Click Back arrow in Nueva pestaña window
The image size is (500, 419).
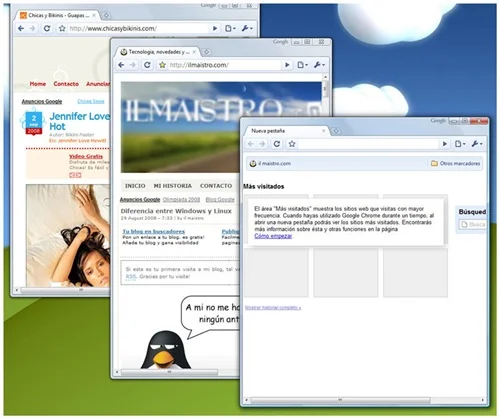click(251, 144)
